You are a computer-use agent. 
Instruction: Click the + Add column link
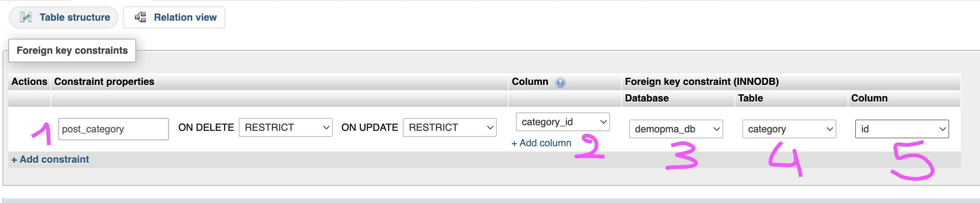coord(541,143)
